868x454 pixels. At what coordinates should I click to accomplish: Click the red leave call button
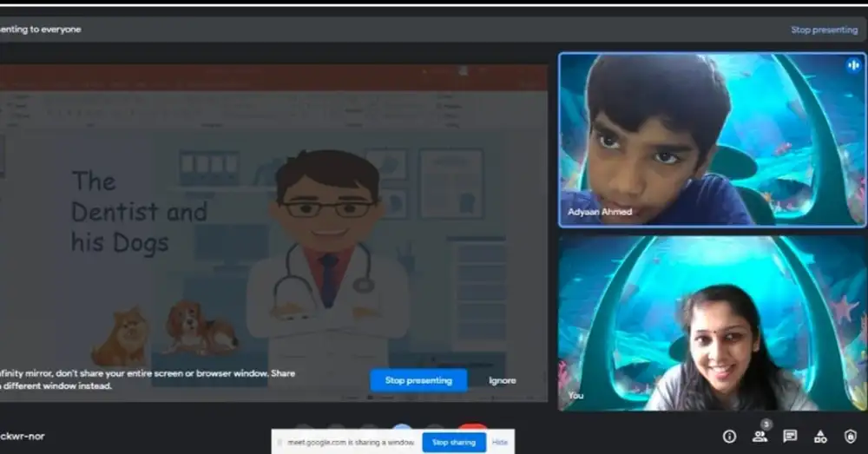(x=472, y=427)
